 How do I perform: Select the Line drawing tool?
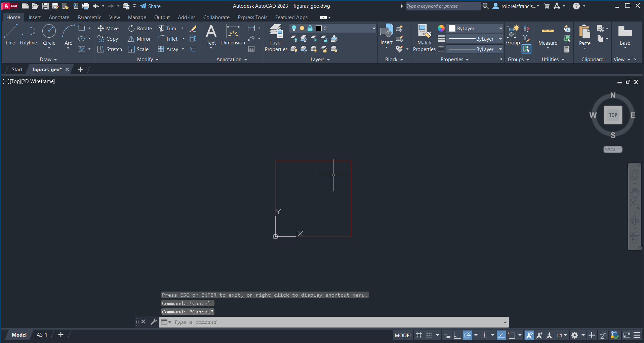(x=10, y=35)
